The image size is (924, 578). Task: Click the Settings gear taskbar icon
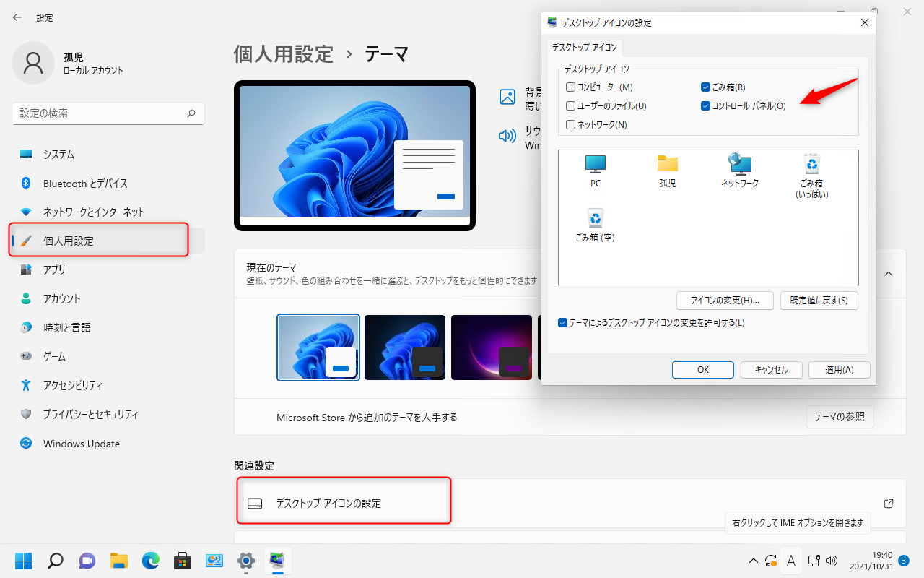click(x=246, y=561)
